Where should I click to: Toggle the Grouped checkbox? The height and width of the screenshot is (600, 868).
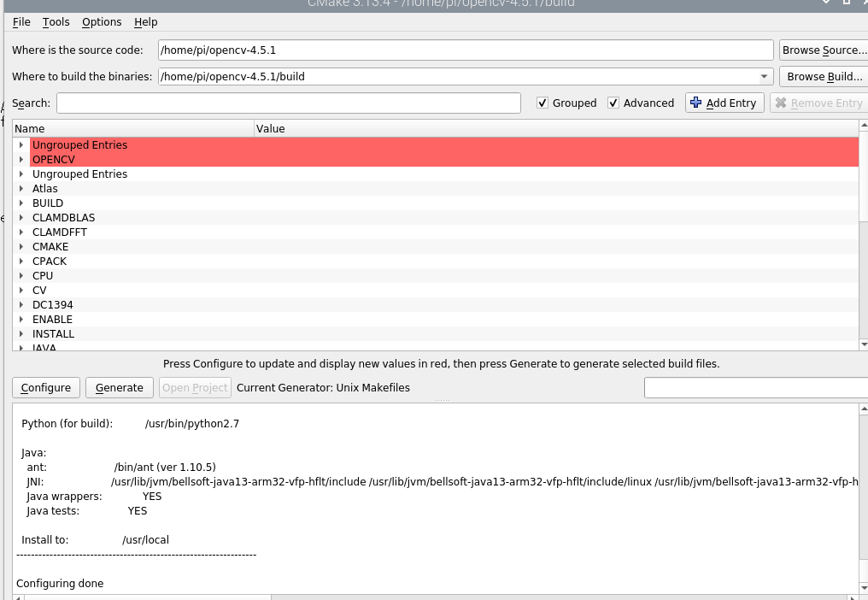click(542, 103)
